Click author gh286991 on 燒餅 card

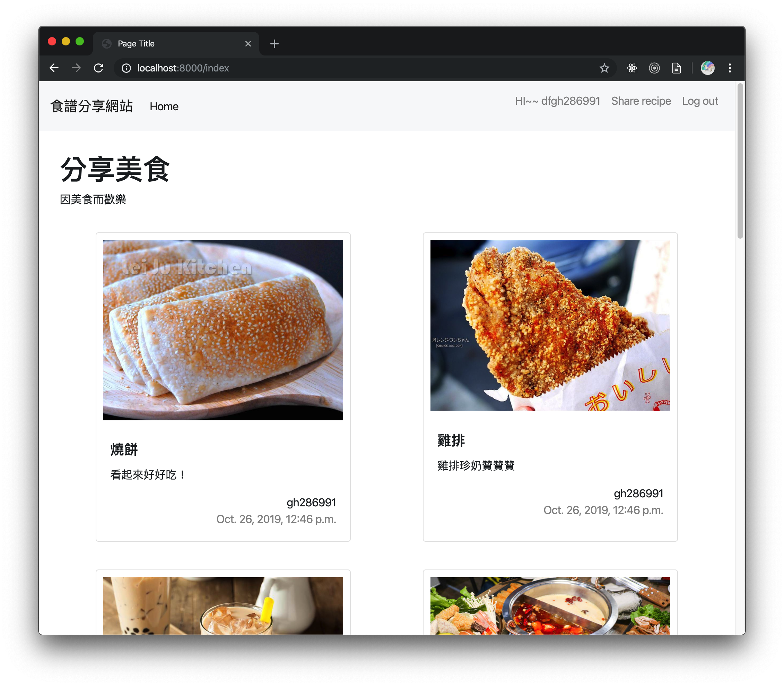(x=311, y=502)
